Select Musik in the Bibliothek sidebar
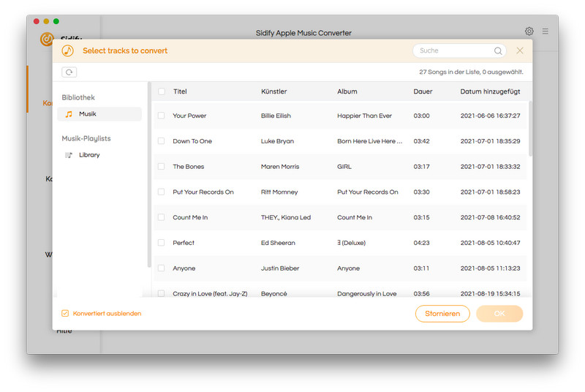This screenshot has height=392, width=585. (87, 114)
